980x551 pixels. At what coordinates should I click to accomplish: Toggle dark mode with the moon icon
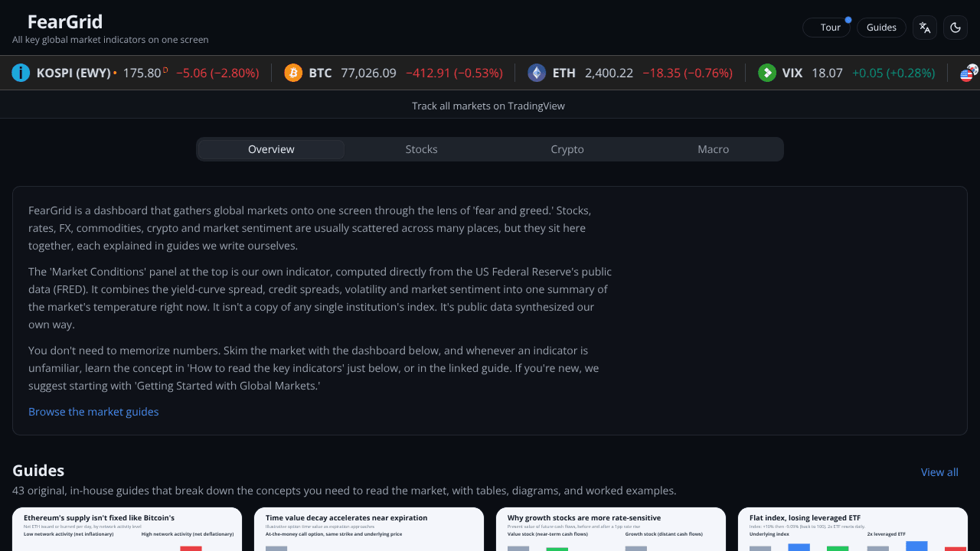click(955, 28)
